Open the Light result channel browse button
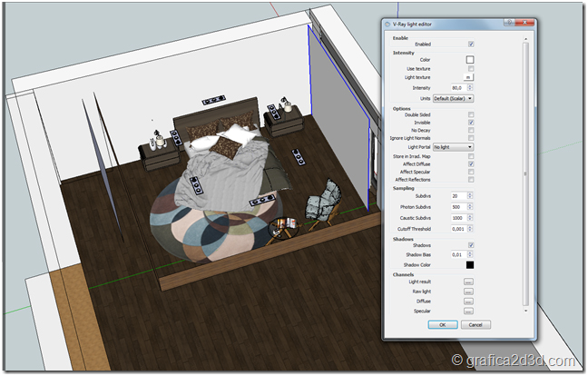 point(469,282)
